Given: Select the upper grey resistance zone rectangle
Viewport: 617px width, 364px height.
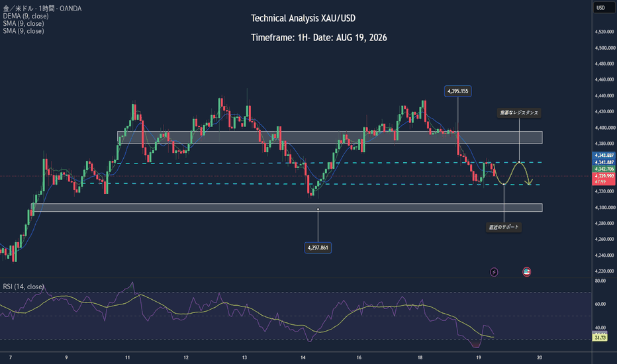Looking at the screenshot, I should click(330, 138).
